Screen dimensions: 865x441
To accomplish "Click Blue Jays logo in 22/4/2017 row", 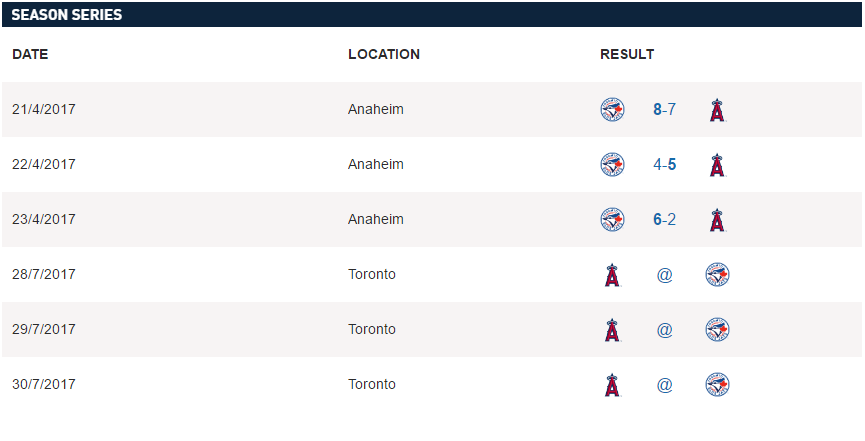I will pyautogui.click(x=612, y=165).
